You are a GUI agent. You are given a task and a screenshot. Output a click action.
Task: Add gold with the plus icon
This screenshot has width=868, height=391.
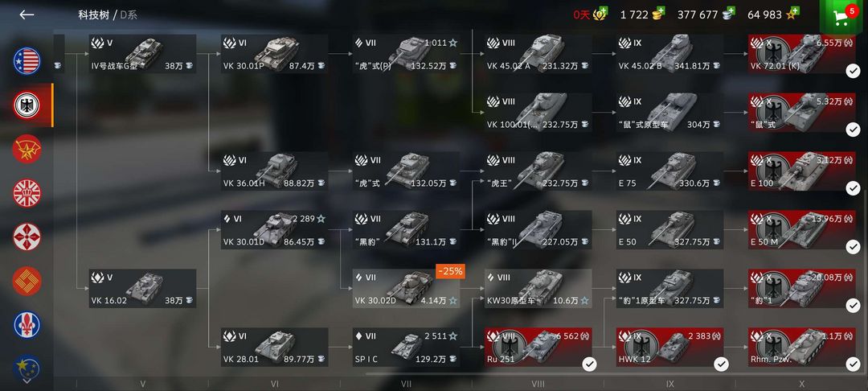point(661,11)
